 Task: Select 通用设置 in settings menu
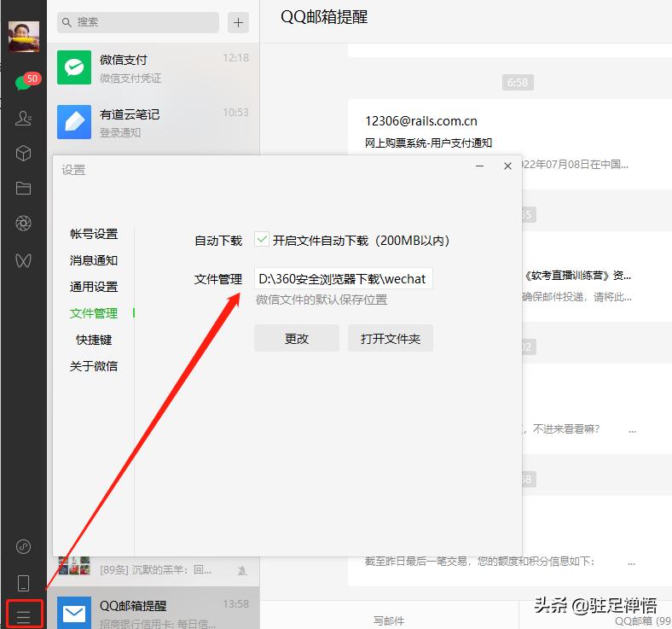pyautogui.click(x=94, y=287)
